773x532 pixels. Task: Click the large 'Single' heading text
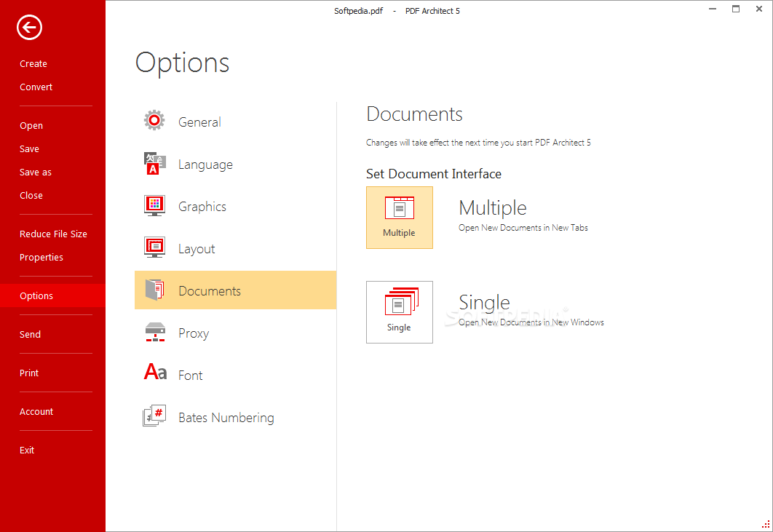coord(484,303)
